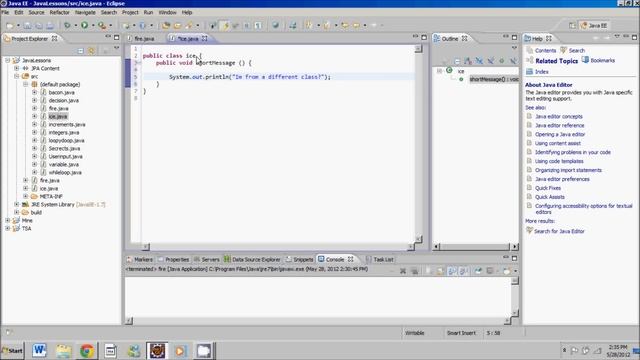Toggle Hide Static Members icon in Outline
The width and height of the screenshot is (640, 360).
point(491,61)
